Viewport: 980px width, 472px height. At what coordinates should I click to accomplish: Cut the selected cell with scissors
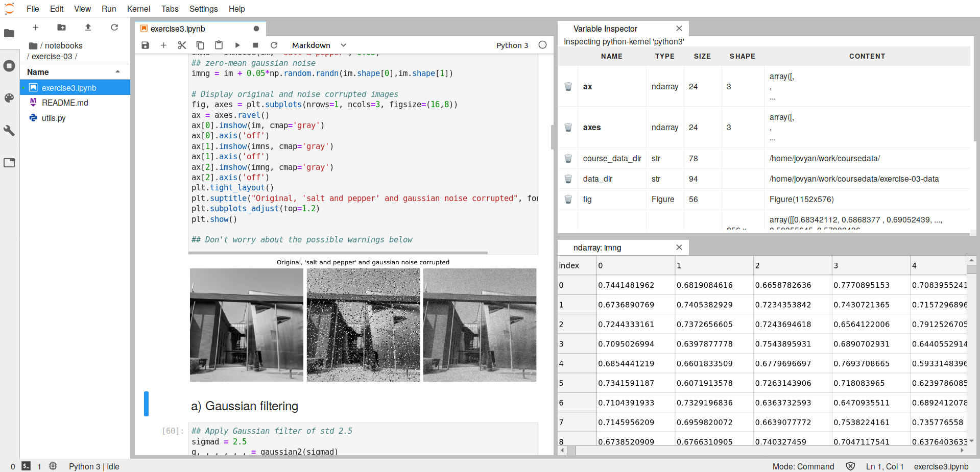182,45
